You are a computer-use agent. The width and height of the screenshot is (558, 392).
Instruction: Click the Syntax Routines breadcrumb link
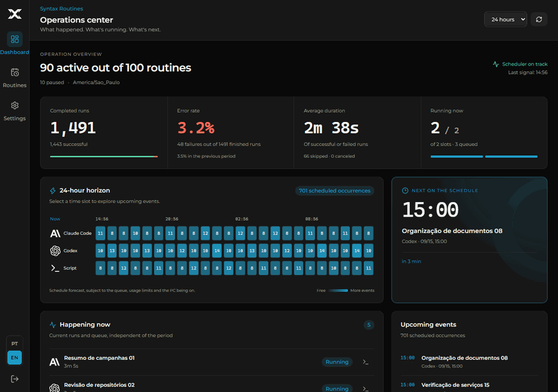(x=62, y=9)
